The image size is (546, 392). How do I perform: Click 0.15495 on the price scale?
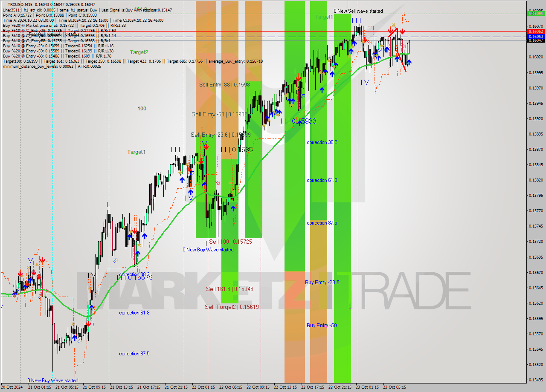[535, 380]
